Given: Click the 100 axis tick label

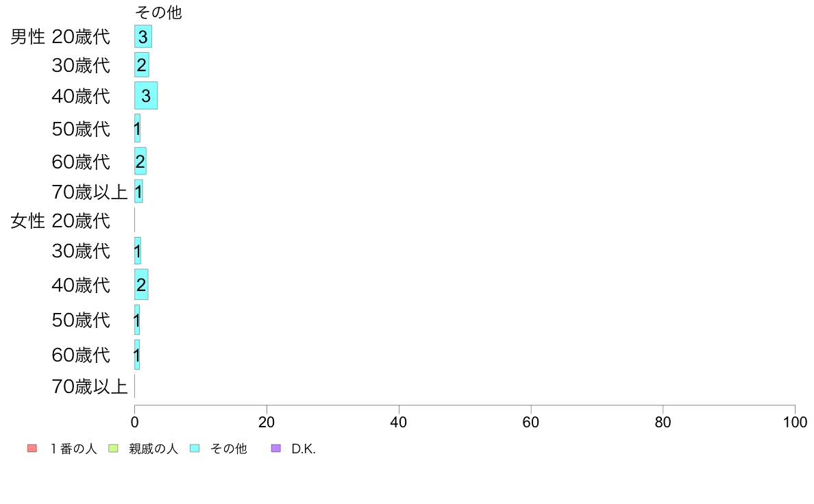Looking at the screenshot, I should pyautogui.click(x=795, y=423).
